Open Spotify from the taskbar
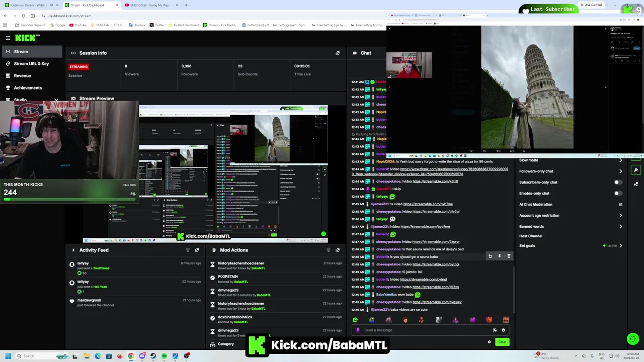 click(164, 356)
